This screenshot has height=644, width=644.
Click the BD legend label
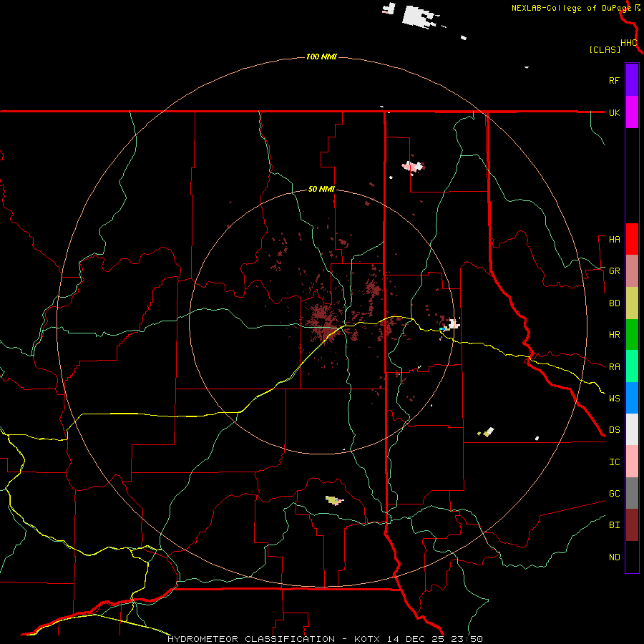614,303
